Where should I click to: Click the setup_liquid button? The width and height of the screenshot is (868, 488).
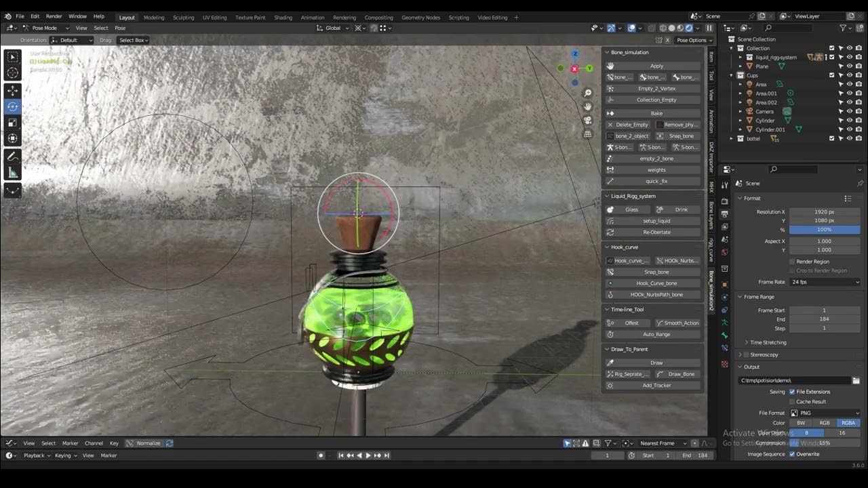click(x=652, y=221)
